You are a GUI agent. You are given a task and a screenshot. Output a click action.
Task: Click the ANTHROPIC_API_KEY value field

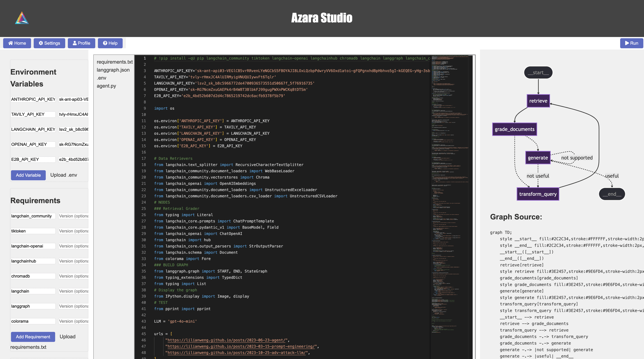[x=73, y=99]
